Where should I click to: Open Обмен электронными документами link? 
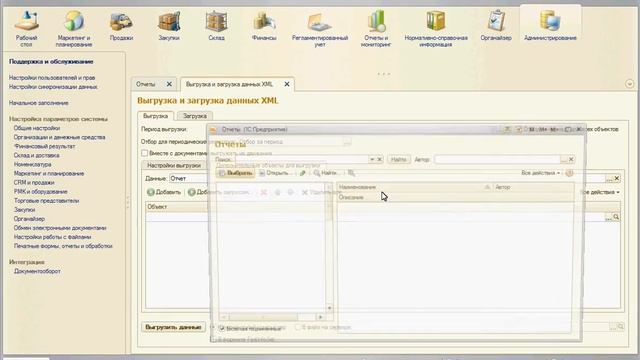60,228
